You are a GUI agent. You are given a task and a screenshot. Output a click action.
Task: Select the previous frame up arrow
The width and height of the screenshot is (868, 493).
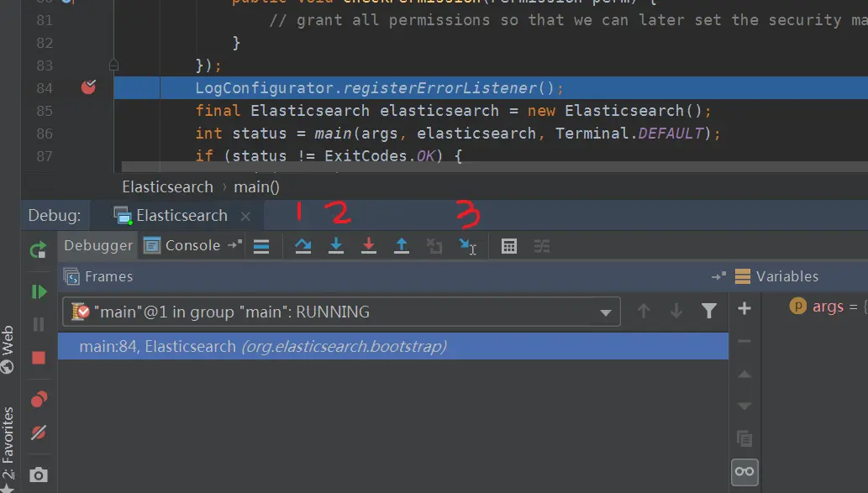click(x=644, y=311)
